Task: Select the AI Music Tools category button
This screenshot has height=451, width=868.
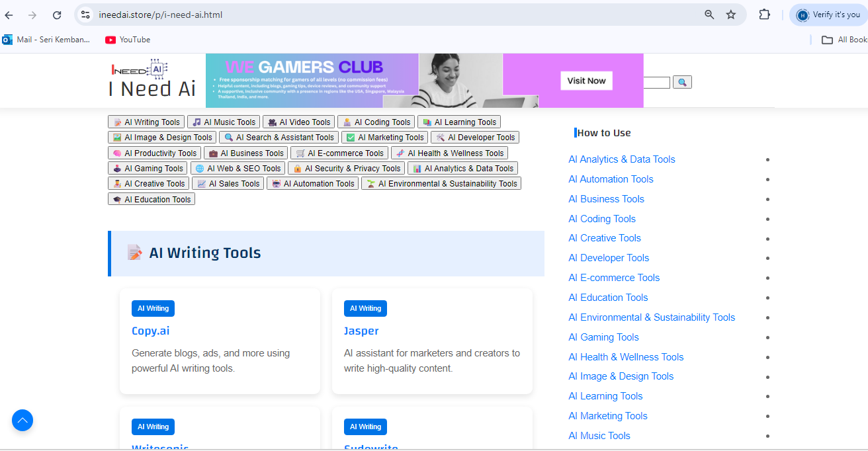Action: 224,122
